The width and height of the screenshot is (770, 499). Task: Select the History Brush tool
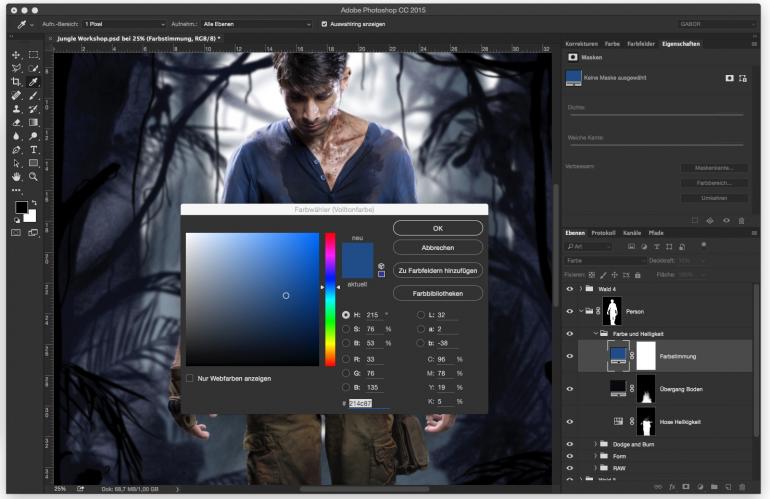click(33, 109)
